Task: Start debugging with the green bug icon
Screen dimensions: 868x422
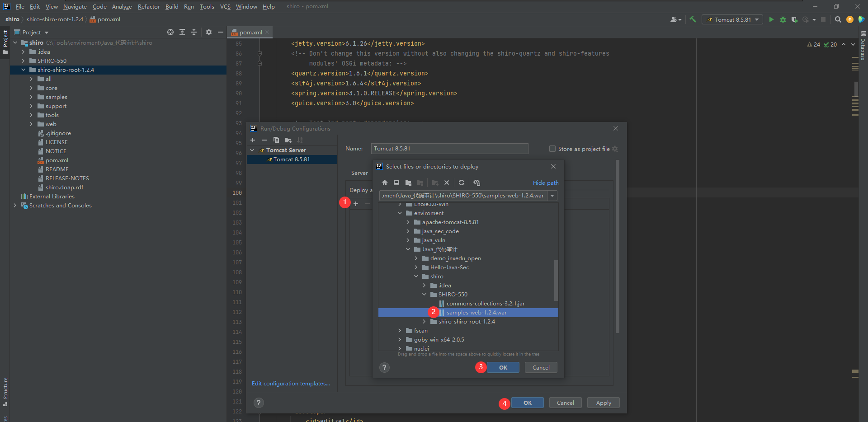Action: [783, 19]
